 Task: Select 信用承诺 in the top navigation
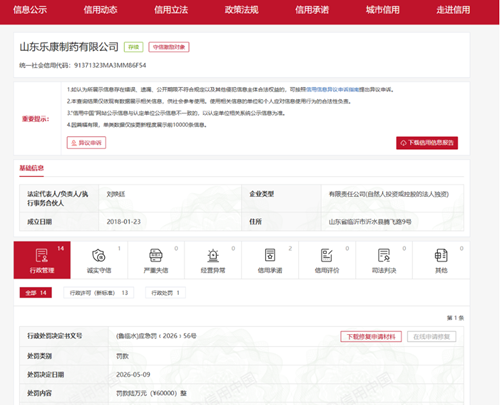[x=312, y=10]
